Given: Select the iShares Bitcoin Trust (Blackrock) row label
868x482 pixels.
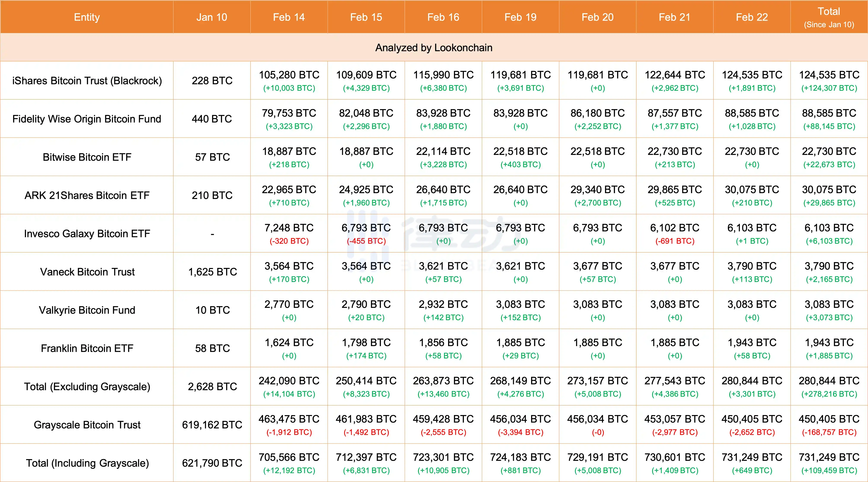Looking at the screenshot, I should (87, 81).
